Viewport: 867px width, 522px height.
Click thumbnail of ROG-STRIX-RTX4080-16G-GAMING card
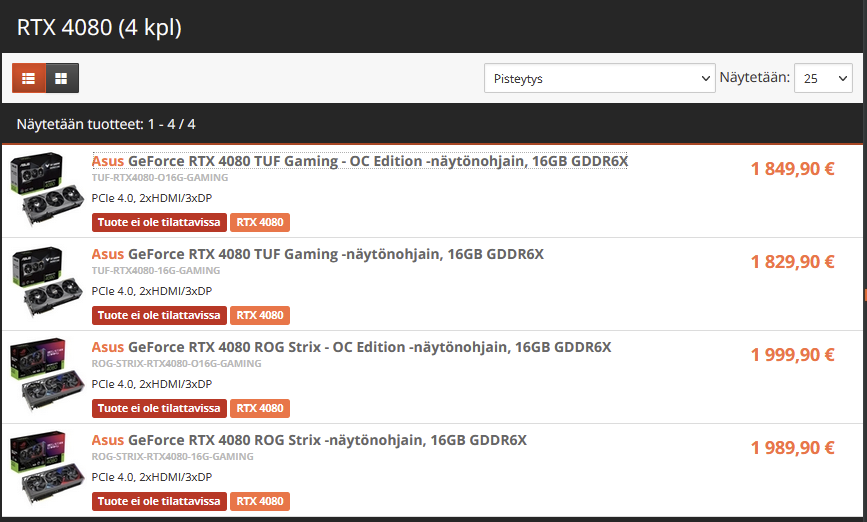coord(47,468)
